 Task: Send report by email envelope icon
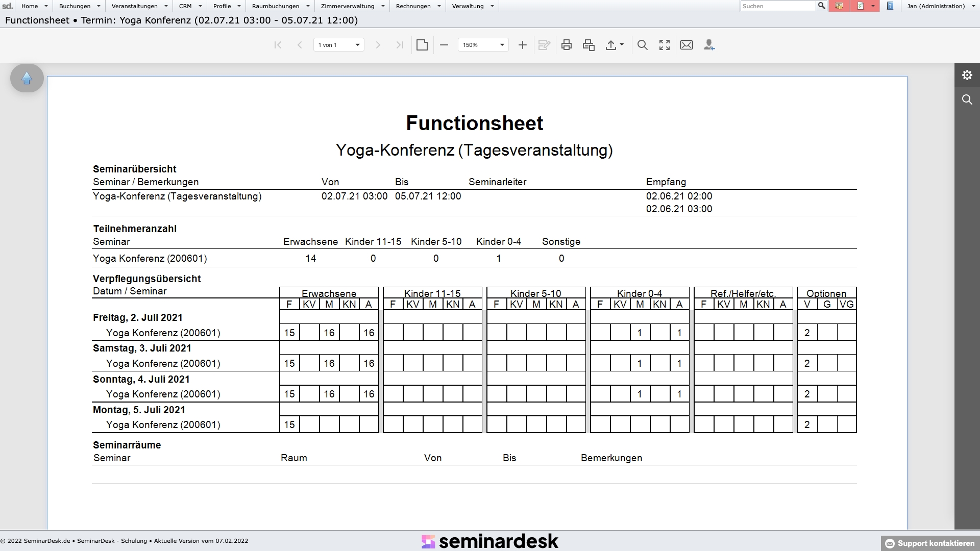point(687,45)
